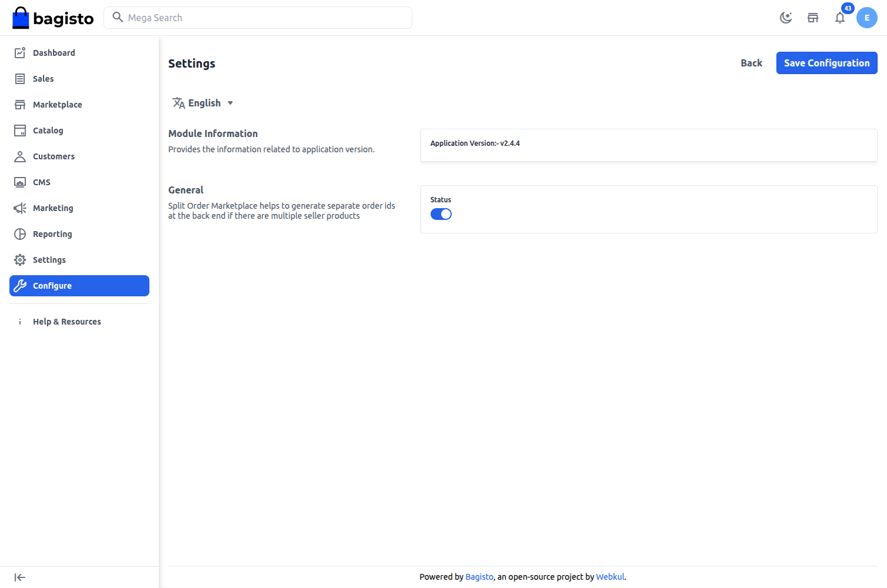Click the Catalog icon in sidebar
The height and width of the screenshot is (588, 887).
(x=20, y=131)
